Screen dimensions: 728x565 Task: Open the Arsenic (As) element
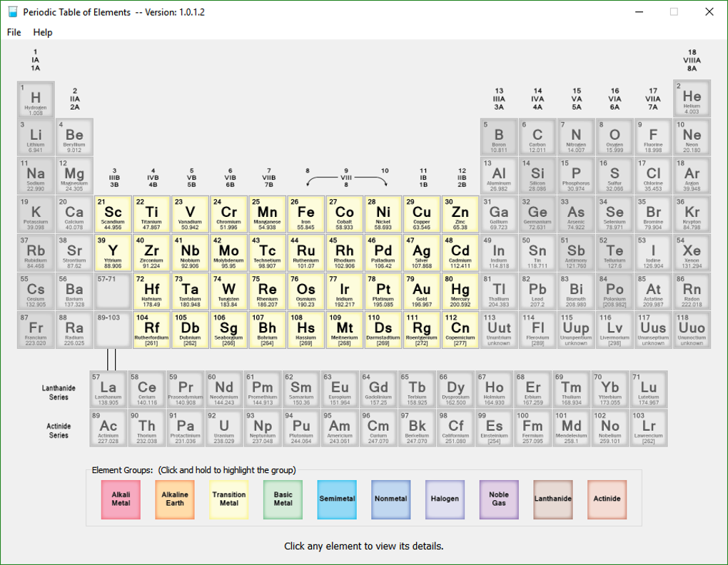tap(576, 214)
